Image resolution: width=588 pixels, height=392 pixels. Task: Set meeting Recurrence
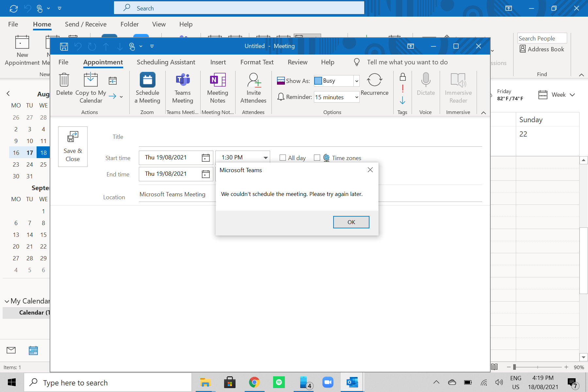pyautogui.click(x=375, y=85)
